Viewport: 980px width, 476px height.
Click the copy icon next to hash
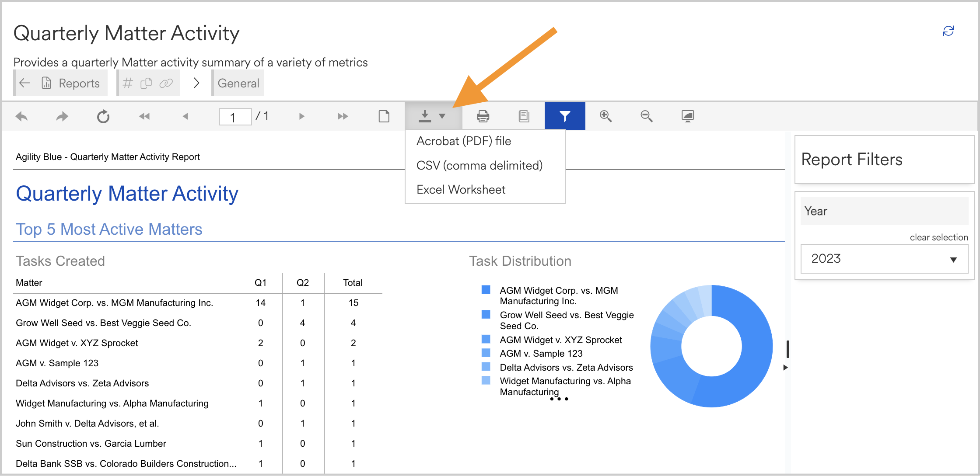coord(146,83)
